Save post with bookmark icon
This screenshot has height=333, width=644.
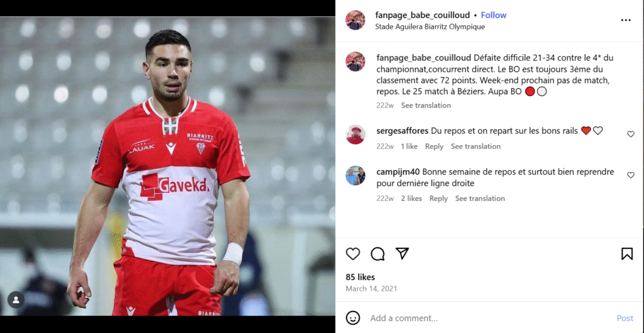[x=626, y=254]
